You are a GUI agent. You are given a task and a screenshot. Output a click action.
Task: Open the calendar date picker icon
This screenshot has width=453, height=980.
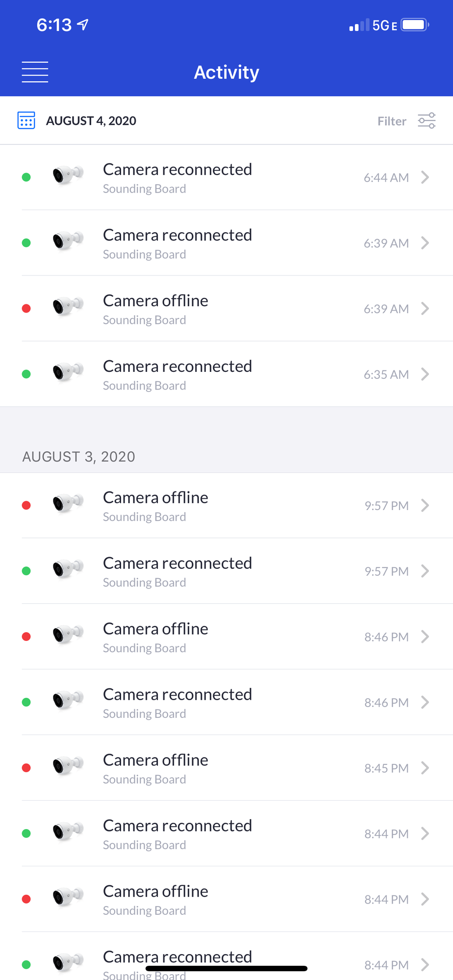(26, 121)
